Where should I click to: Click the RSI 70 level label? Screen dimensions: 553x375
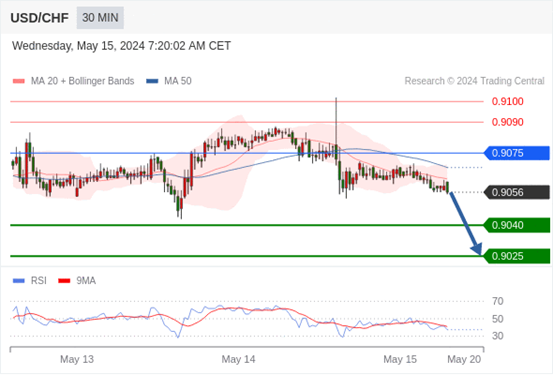(x=498, y=301)
